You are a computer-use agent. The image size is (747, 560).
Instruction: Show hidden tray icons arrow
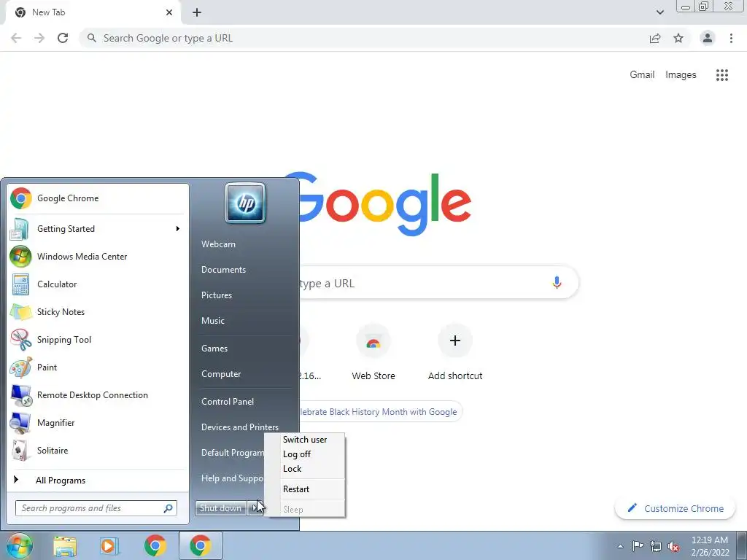(620, 546)
